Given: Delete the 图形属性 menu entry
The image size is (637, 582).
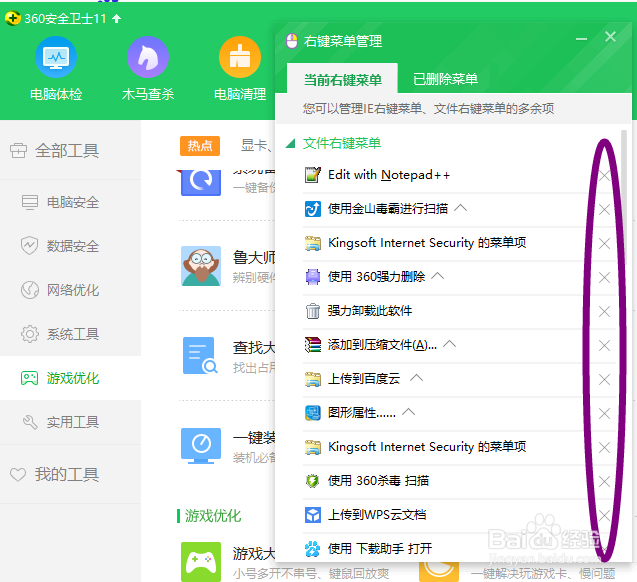Looking at the screenshot, I should click(x=604, y=414).
